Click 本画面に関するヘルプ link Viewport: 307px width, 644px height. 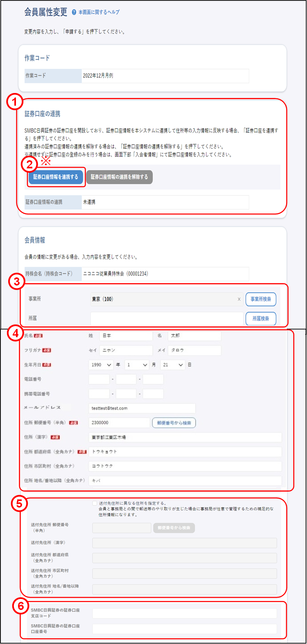click(x=99, y=12)
